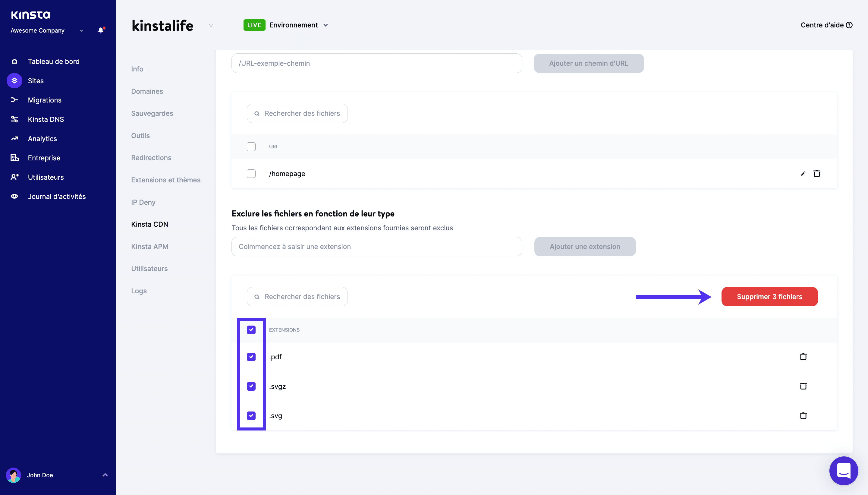This screenshot has height=495, width=868.
Task: Select the Kinsta CDN tab
Action: click(x=150, y=224)
